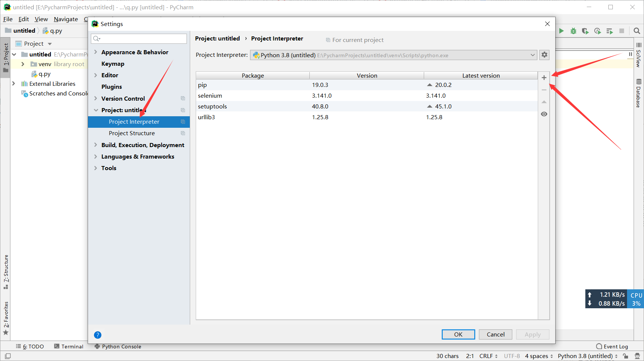Image resolution: width=644 pixels, height=361 pixels.
Task: Click the minus icon to uninstall package
Action: (544, 90)
